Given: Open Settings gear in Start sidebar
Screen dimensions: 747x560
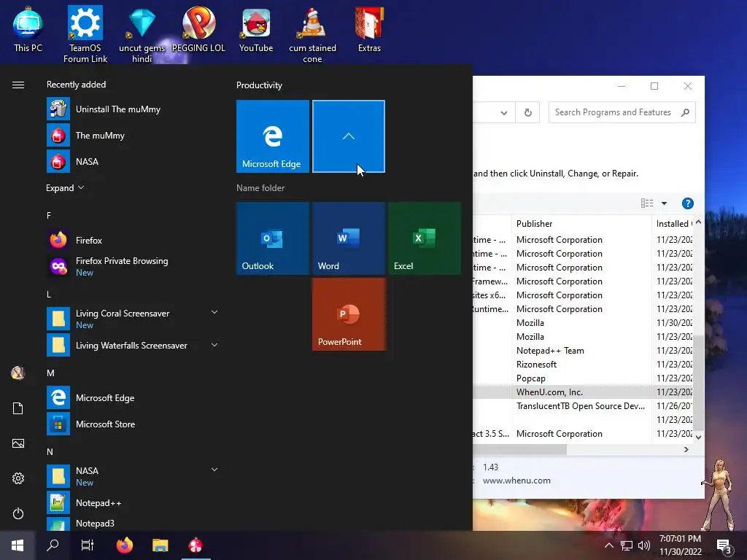Looking at the screenshot, I should point(18,478).
